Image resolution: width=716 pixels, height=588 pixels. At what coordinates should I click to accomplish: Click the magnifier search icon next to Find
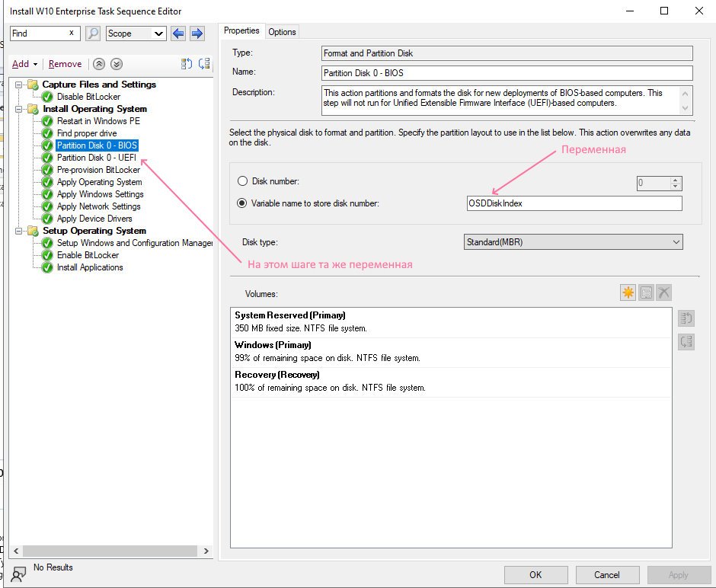point(93,34)
